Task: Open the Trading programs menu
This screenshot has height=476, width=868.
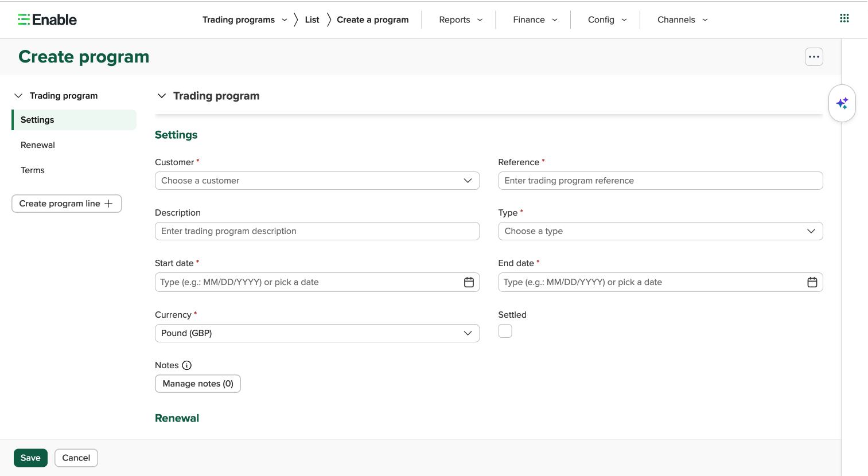Action: click(245, 19)
